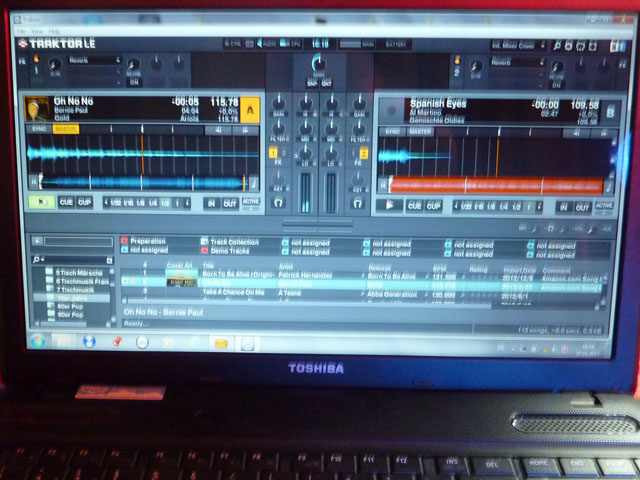Click the Demo Tracks favorite icon
Image resolution: width=640 pixels, height=480 pixels.
(x=204, y=250)
